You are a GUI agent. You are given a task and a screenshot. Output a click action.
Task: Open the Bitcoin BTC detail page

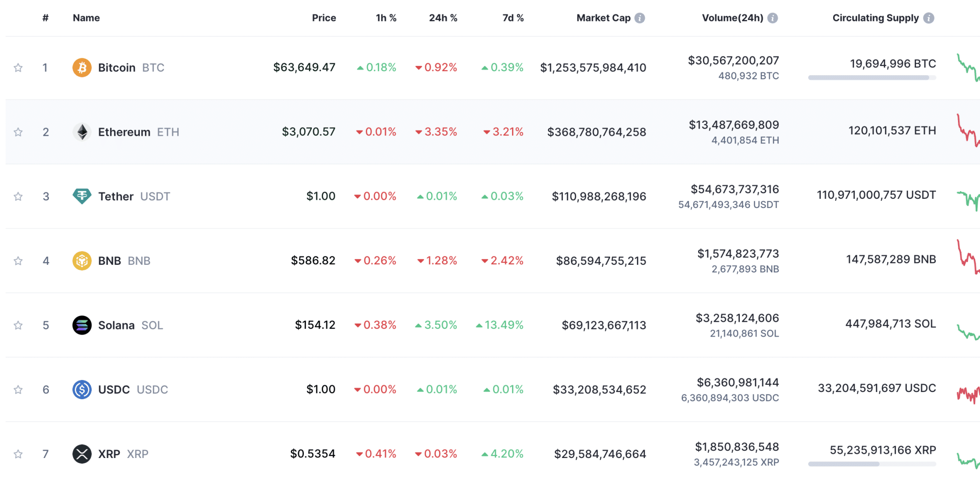[x=131, y=67]
